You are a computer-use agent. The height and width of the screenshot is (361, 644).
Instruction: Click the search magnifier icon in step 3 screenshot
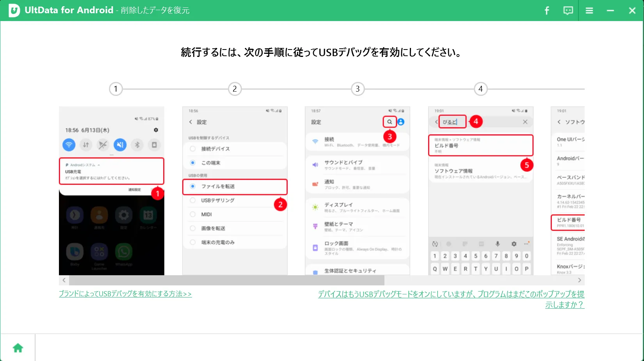(389, 122)
